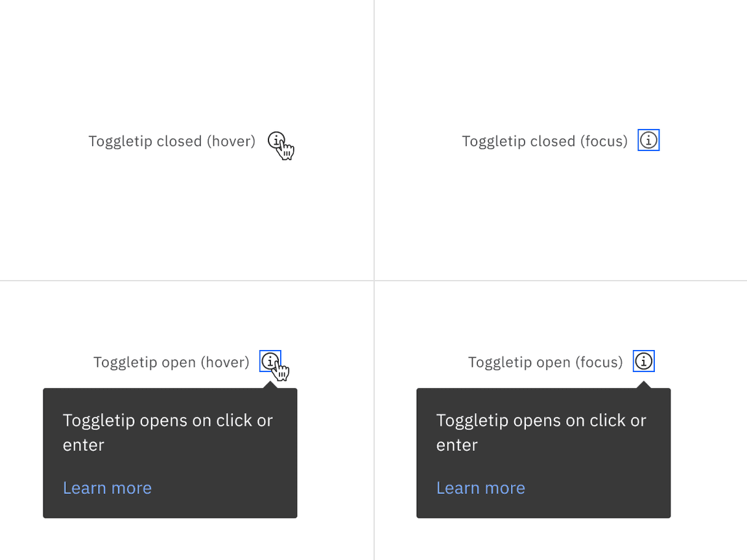Click the info icon triggering the open focus toggletip
This screenshot has height=560, width=747.
click(x=643, y=362)
